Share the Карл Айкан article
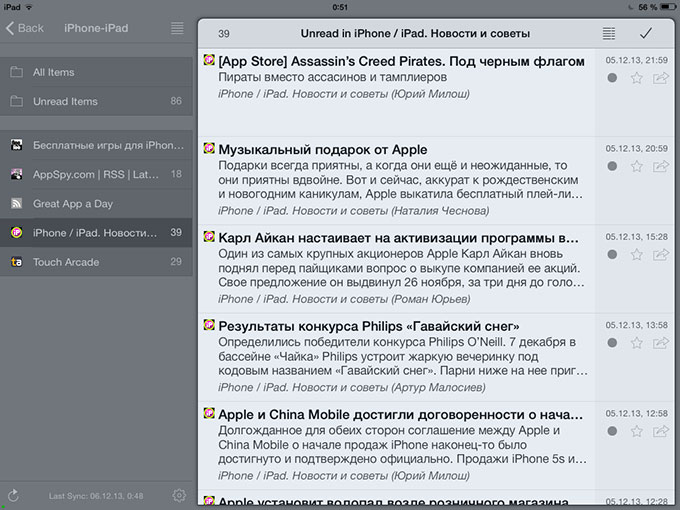This screenshot has height=510, width=680. 660,255
